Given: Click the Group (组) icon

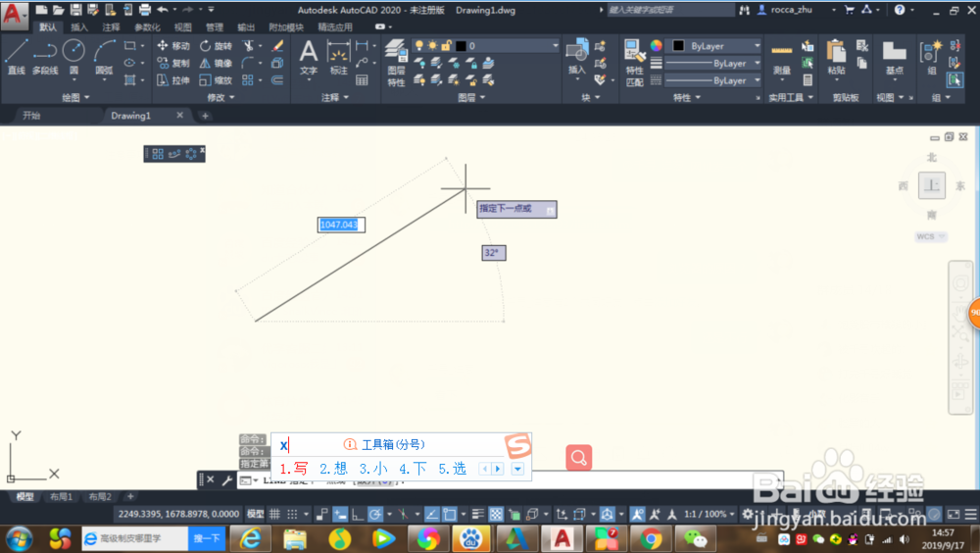Looking at the screenshot, I should click(931, 58).
